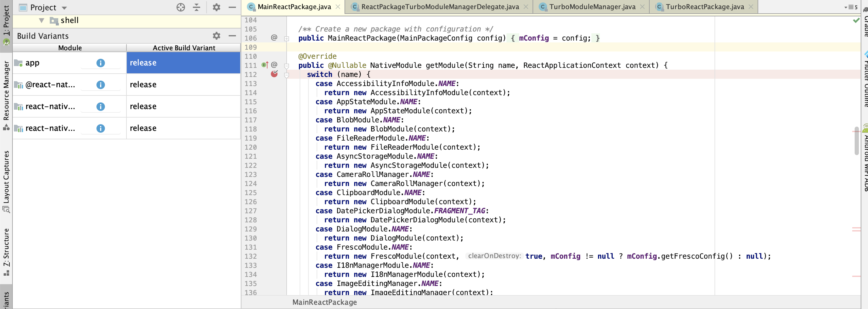
Task: Click the FRAGMENT_TAG constant on line 127
Action: [x=459, y=211]
